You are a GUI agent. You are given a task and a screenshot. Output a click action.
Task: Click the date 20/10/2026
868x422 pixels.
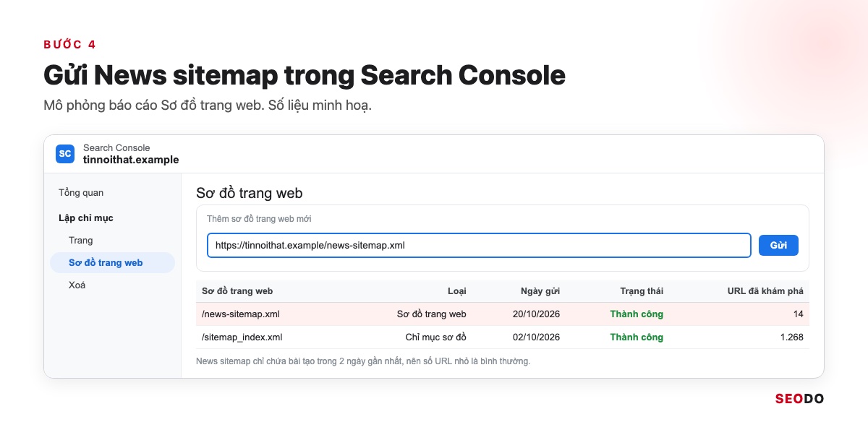(536, 314)
